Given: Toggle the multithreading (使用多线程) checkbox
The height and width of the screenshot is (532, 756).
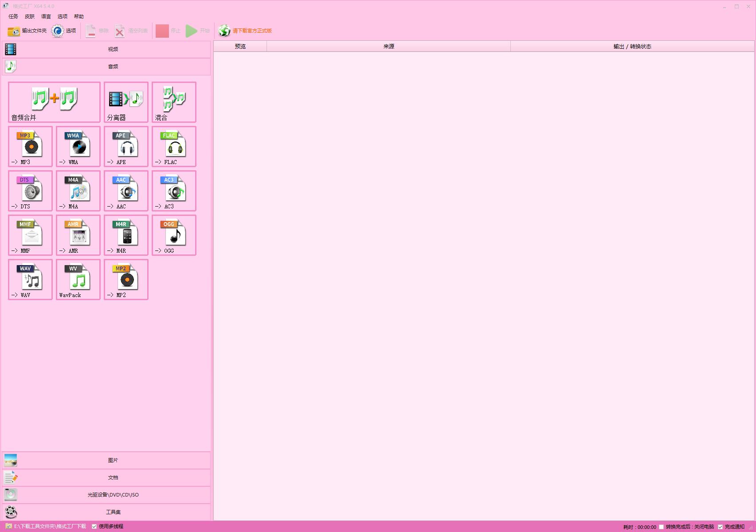Looking at the screenshot, I should point(94,527).
